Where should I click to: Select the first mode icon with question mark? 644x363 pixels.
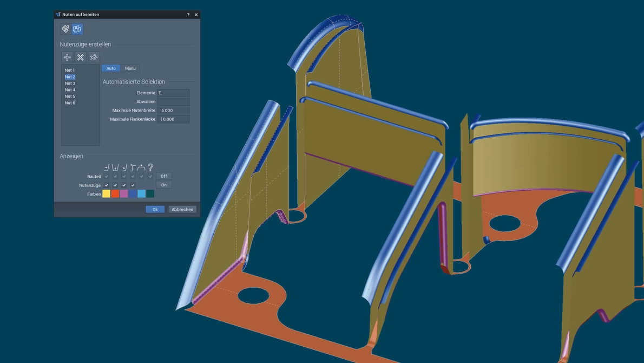click(x=65, y=29)
